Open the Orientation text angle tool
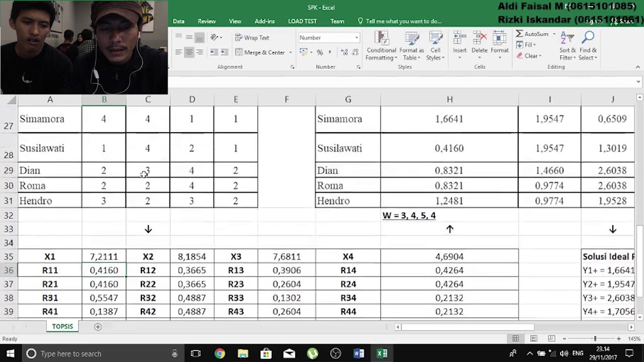Image resolution: width=644 pixels, height=362 pixels. 216,38
